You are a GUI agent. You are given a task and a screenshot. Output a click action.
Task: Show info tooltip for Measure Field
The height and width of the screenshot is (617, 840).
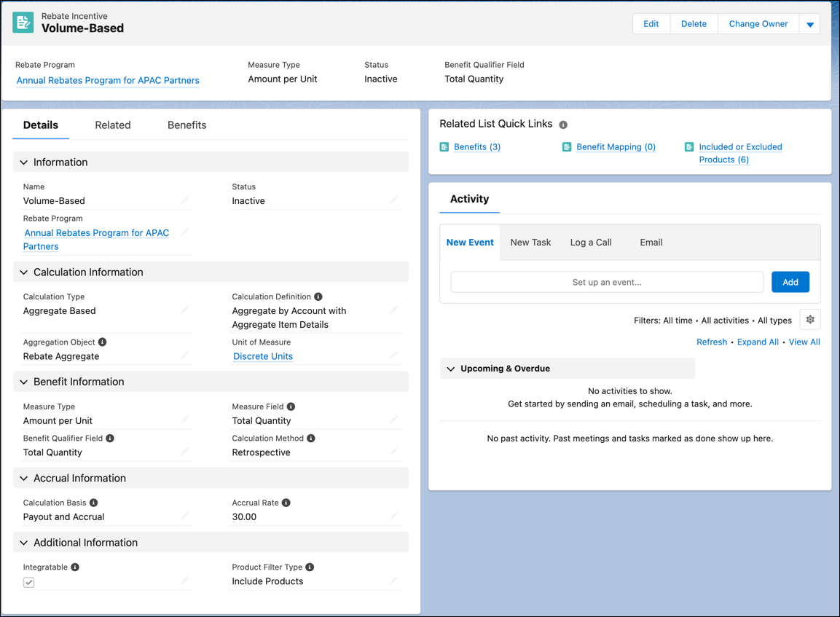coord(291,406)
